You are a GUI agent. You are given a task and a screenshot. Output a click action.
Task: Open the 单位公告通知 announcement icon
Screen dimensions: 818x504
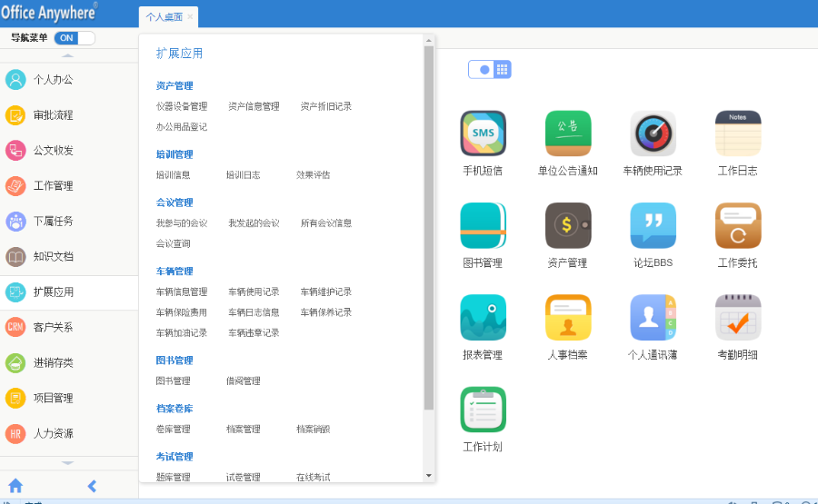[x=568, y=133]
